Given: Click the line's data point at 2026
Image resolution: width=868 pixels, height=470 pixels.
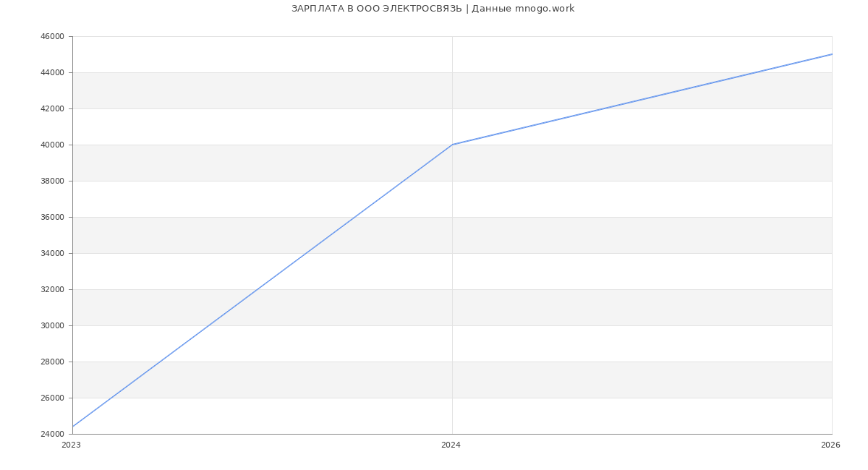Looking at the screenshot, I should click(832, 54).
